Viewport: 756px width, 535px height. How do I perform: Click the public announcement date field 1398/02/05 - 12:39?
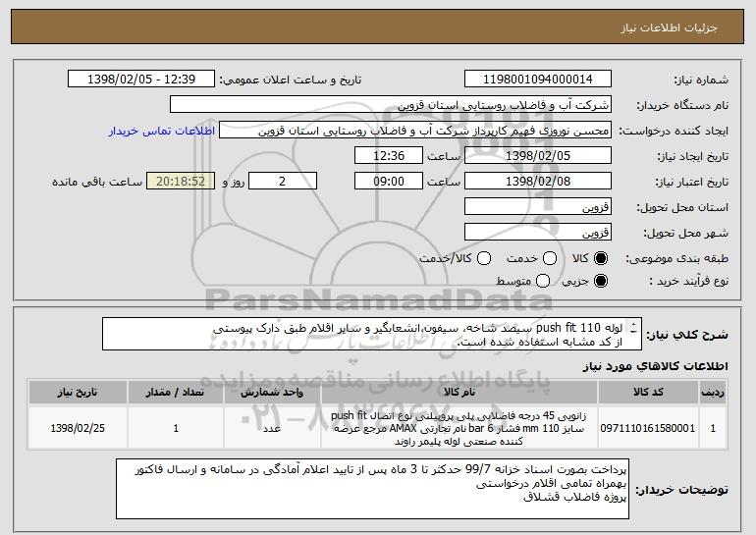[x=141, y=80]
